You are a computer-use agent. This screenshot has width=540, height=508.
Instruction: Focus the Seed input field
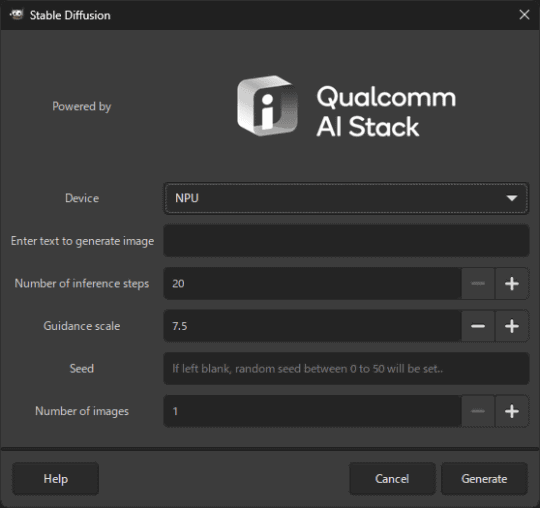click(346, 369)
